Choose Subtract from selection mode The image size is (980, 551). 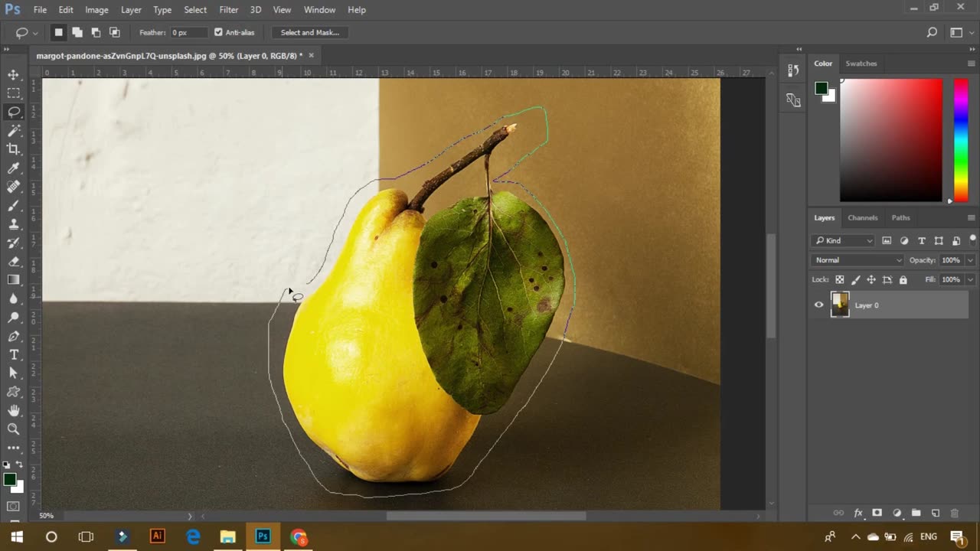[96, 32]
